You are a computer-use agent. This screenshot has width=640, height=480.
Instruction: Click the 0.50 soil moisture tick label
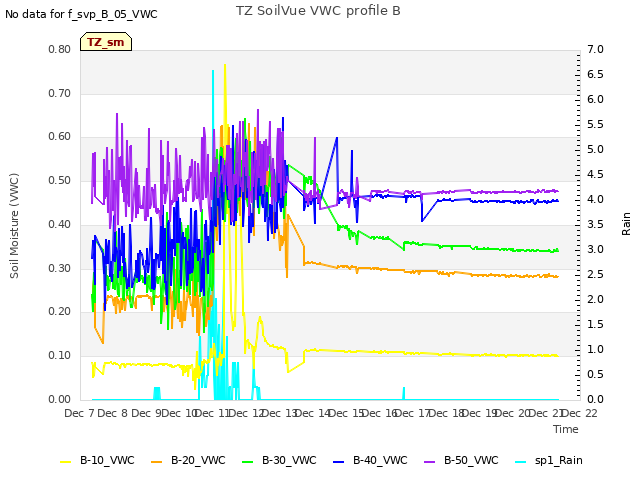(x=60, y=180)
